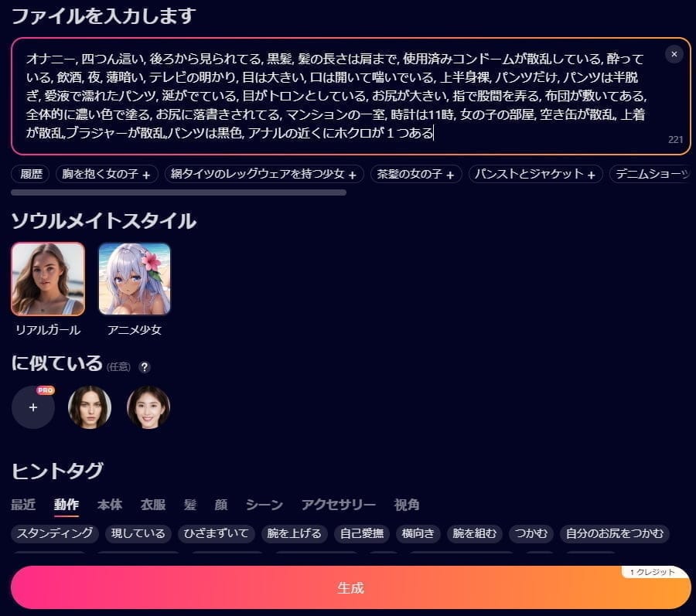This screenshot has height=616, width=696.
Task: Add the 胸を抱く女の子 suggestion chip
Action: point(107,174)
